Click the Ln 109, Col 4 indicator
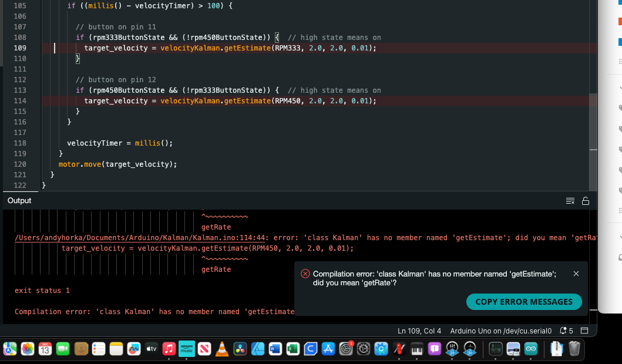622x364 pixels. [419, 331]
